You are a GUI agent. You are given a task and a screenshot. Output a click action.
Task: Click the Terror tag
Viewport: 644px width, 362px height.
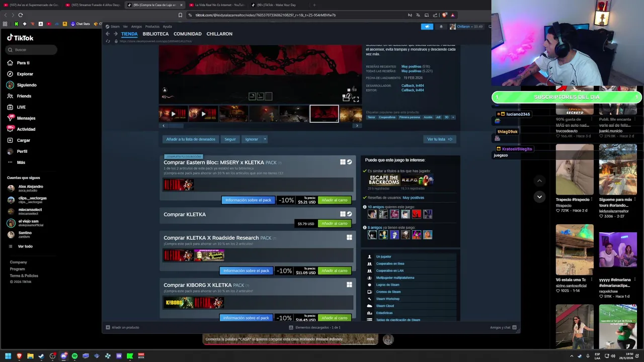coord(371,117)
